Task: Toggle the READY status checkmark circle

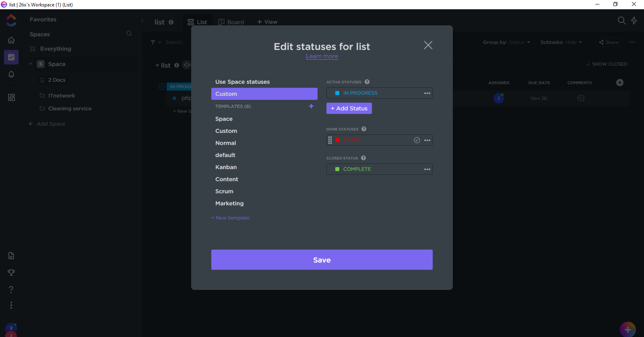Action: (x=417, y=140)
